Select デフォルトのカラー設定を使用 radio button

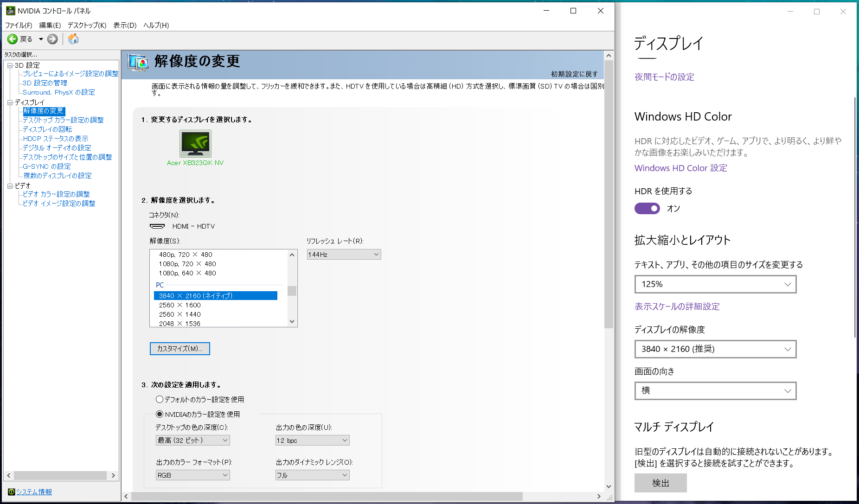(160, 399)
